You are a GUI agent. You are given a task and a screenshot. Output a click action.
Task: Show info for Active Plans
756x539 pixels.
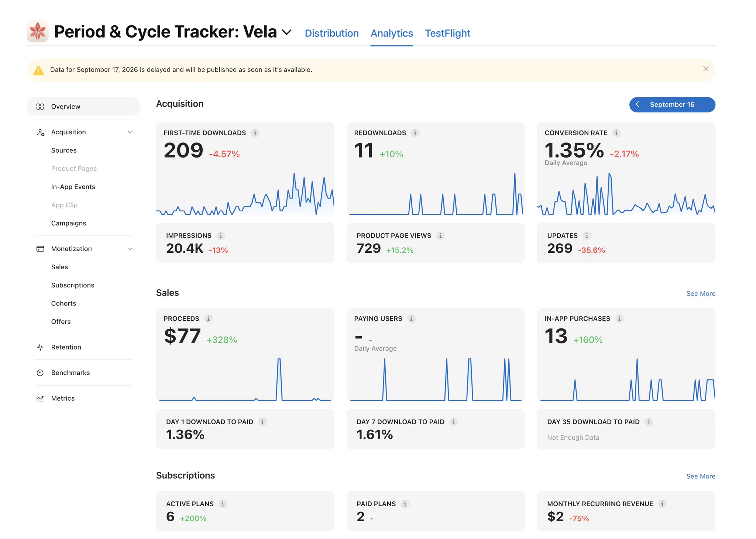click(223, 504)
